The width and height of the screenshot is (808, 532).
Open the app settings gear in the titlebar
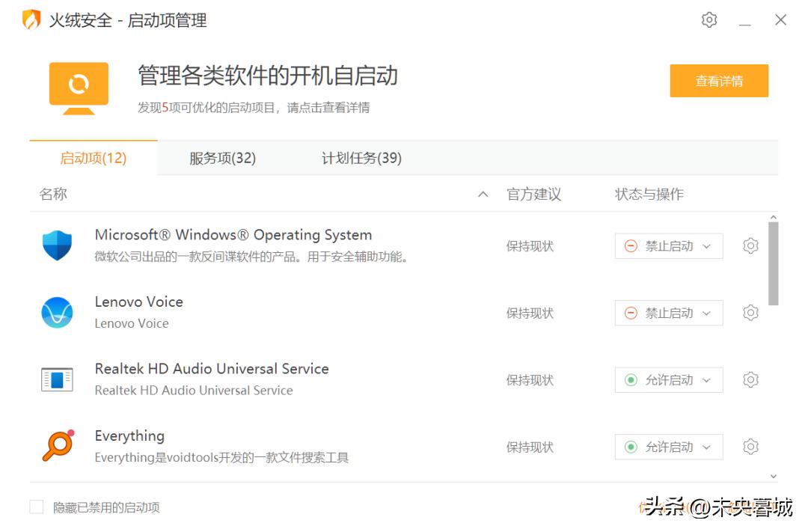(708, 19)
